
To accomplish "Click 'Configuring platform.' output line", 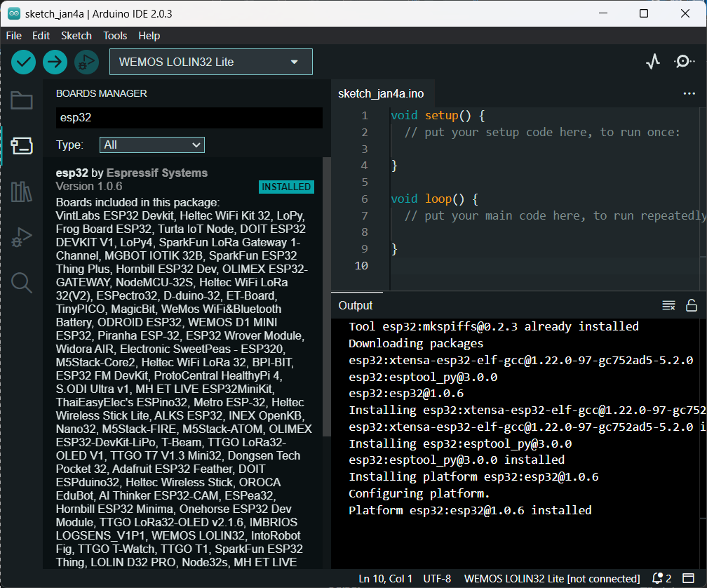I will (x=419, y=493).
